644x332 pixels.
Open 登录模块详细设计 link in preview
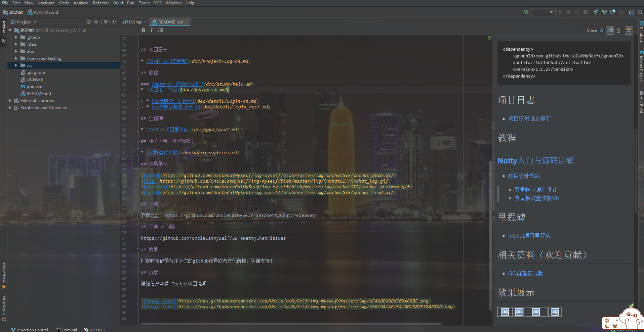tap(536, 190)
